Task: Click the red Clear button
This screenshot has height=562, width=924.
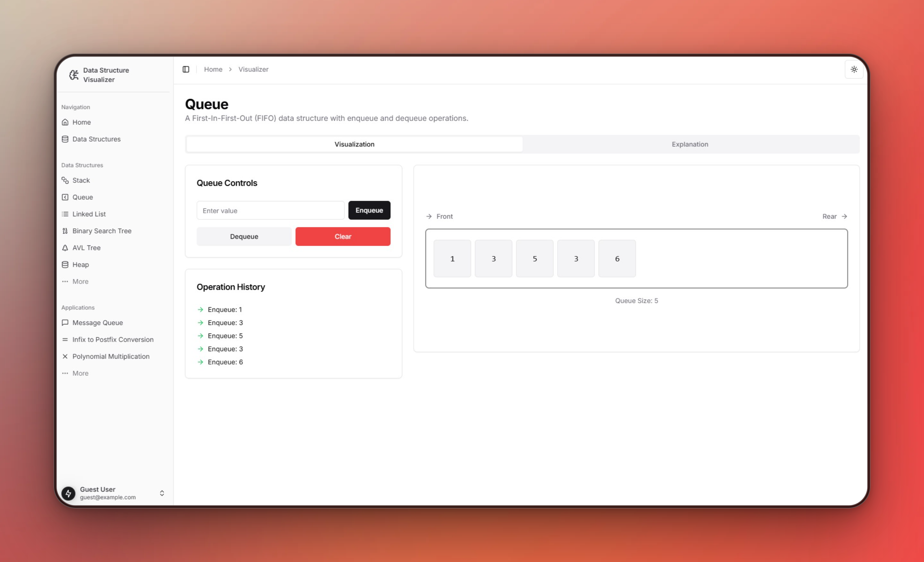Action: point(342,237)
